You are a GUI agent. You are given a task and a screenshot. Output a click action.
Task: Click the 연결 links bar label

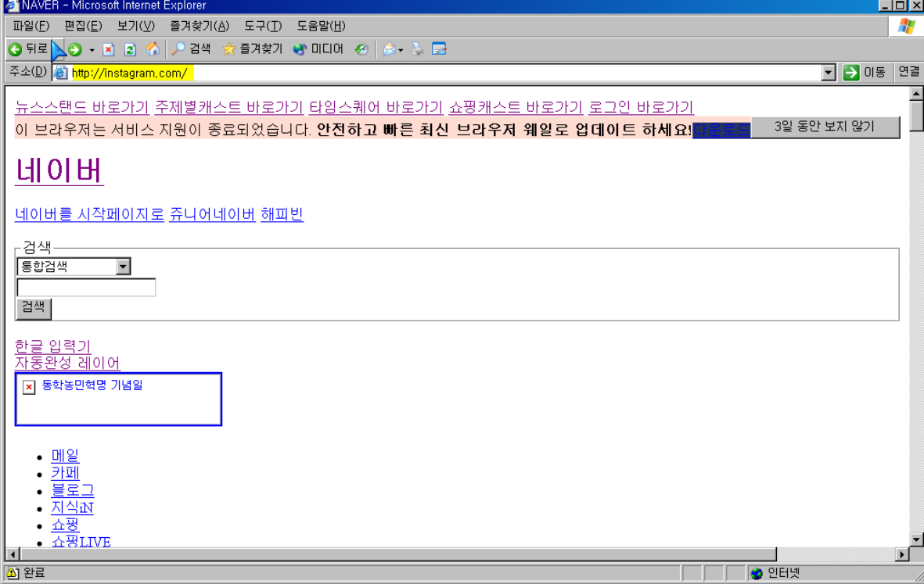(908, 72)
